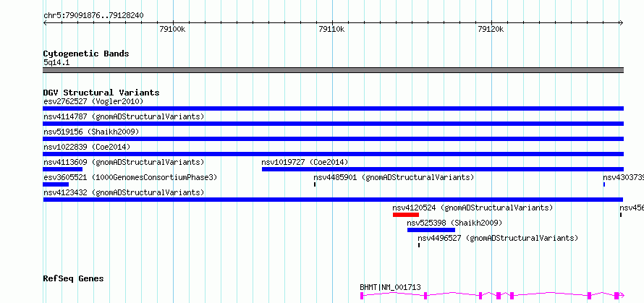Open the nsv1019727 (Coe2014) label
The height and width of the screenshot is (303, 644).
pos(305,162)
